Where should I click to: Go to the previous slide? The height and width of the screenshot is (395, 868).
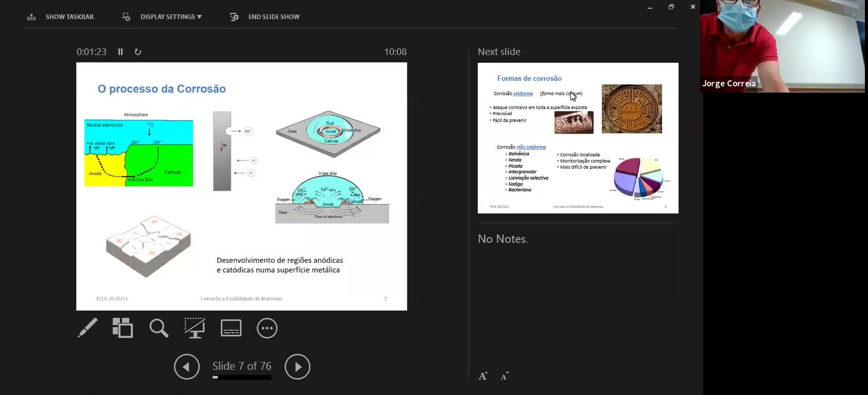pos(186,367)
